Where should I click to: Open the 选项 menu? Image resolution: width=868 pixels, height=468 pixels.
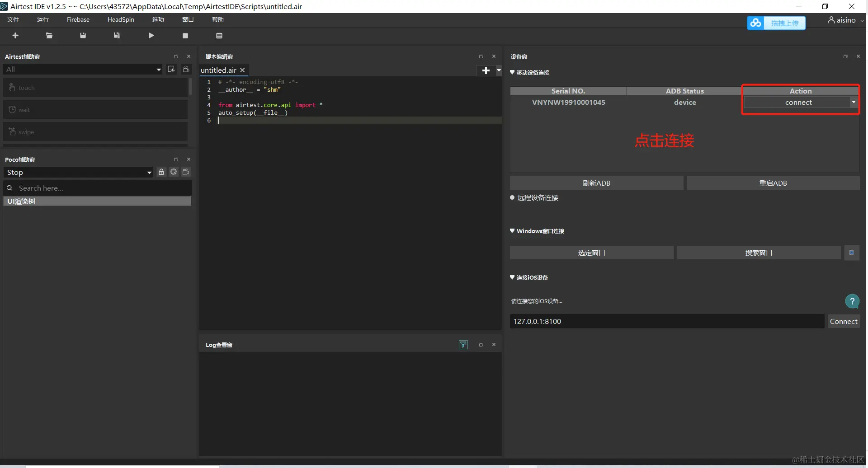click(x=158, y=19)
